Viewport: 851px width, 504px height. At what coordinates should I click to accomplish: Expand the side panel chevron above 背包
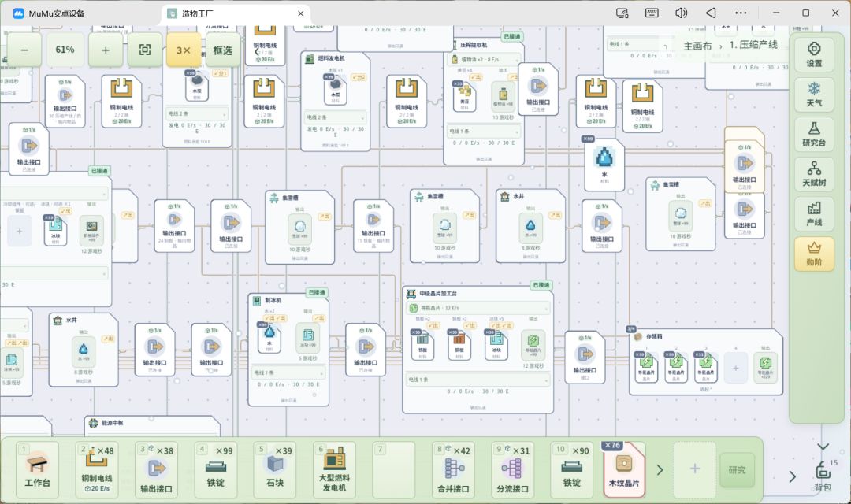(x=823, y=447)
